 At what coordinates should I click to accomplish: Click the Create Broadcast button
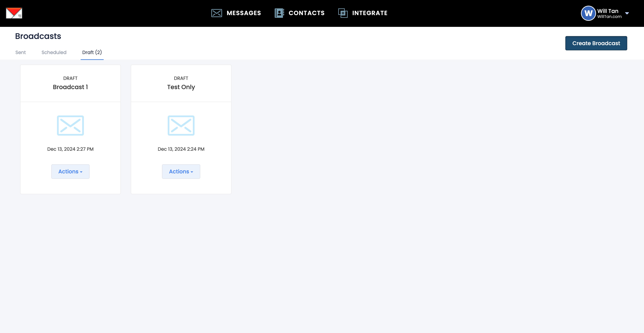(596, 43)
